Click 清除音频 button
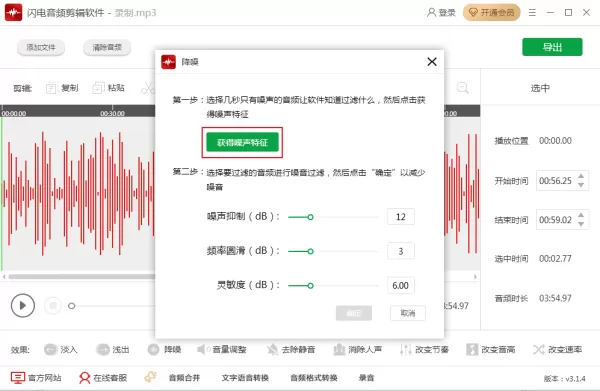 (107, 47)
